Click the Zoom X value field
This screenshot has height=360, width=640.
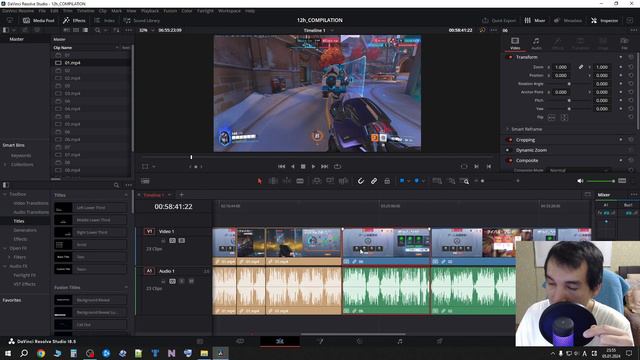(x=561, y=67)
